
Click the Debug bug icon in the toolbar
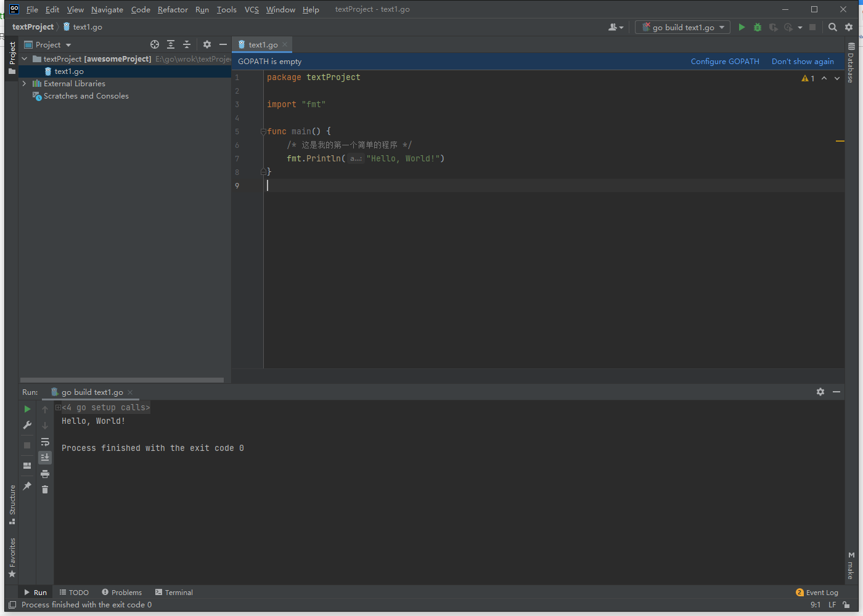758,27
